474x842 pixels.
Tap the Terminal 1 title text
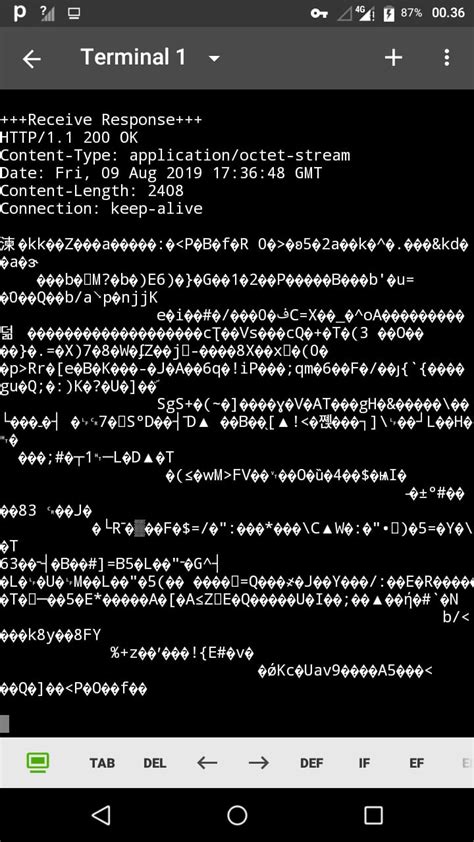point(133,57)
